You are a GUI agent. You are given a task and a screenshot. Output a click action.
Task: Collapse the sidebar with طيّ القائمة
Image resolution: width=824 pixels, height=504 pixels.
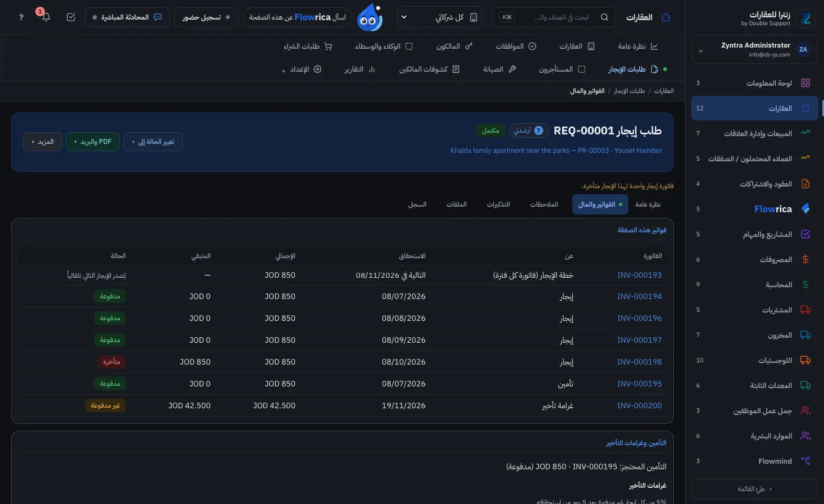[x=754, y=489]
